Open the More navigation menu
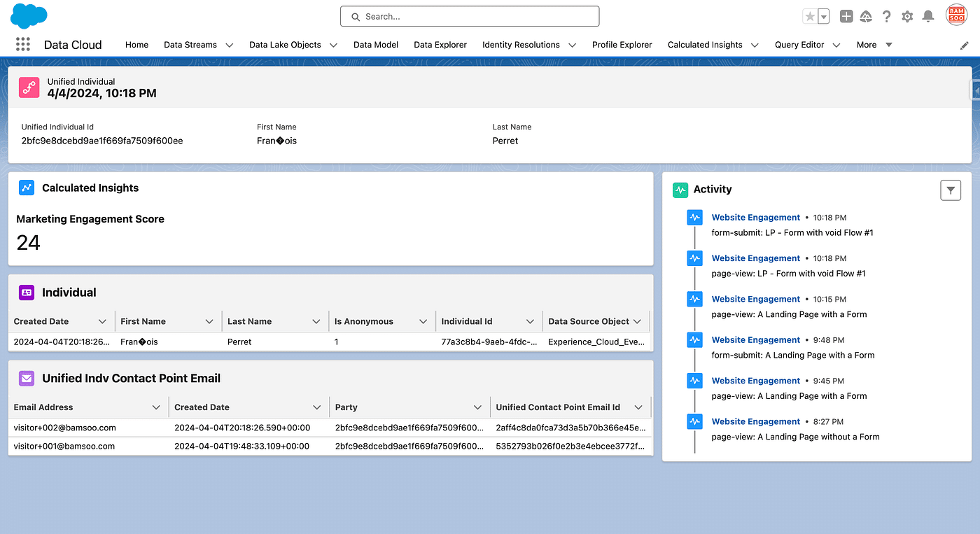Screen dimensions: 980x534 [874, 45]
